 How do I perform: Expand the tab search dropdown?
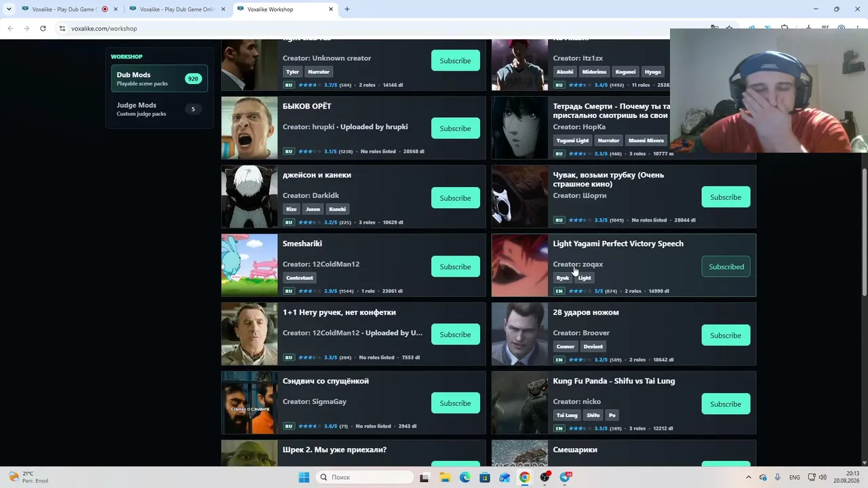9,9
